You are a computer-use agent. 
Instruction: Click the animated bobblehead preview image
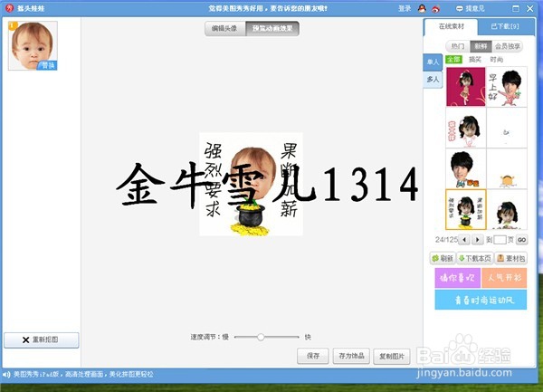click(x=251, y=184)
